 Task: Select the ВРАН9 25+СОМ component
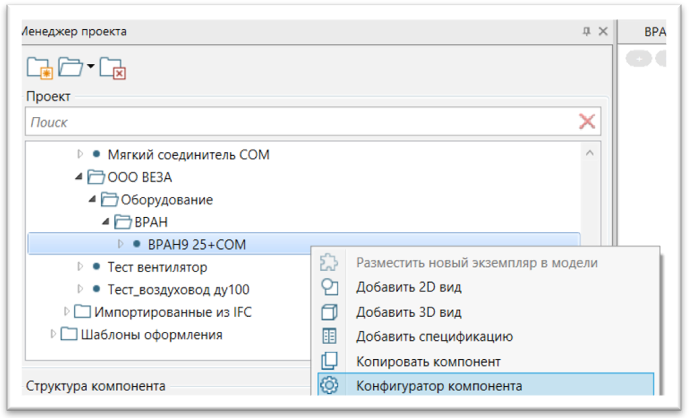click(x=196, y=244)
